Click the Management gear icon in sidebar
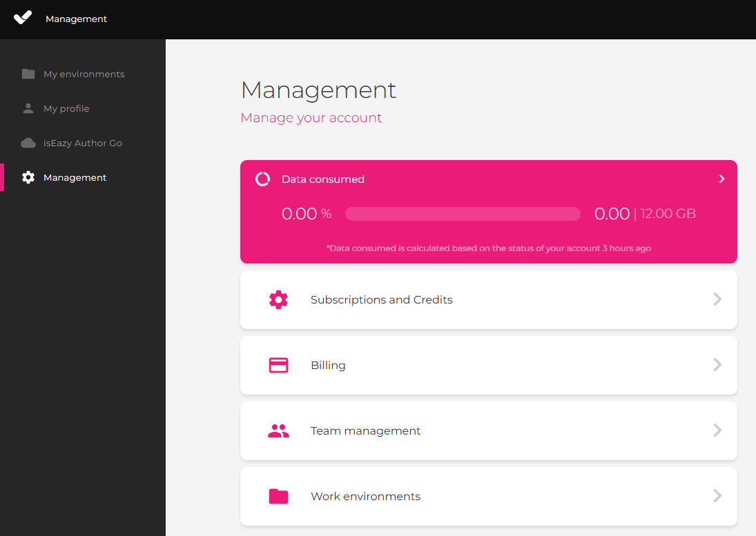Image resolution: width=756 pixels, height=536 pixels. coord(28,177)
